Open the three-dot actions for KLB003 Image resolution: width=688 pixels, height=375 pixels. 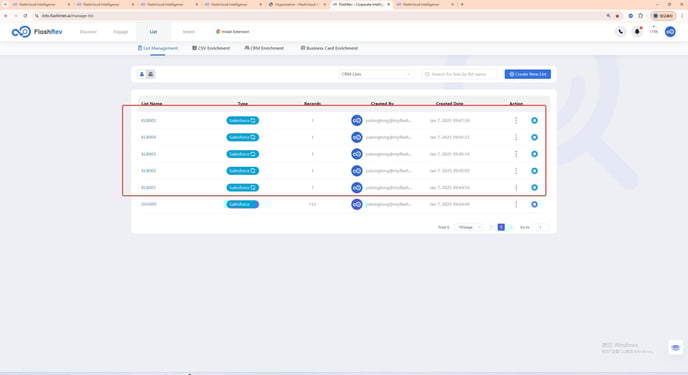(516, 154)
